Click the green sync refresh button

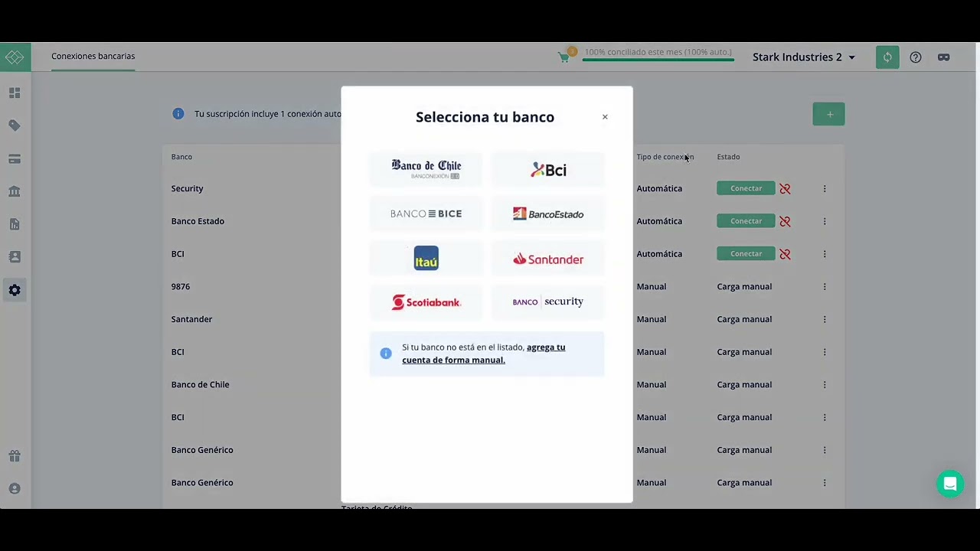coord(887,57)
